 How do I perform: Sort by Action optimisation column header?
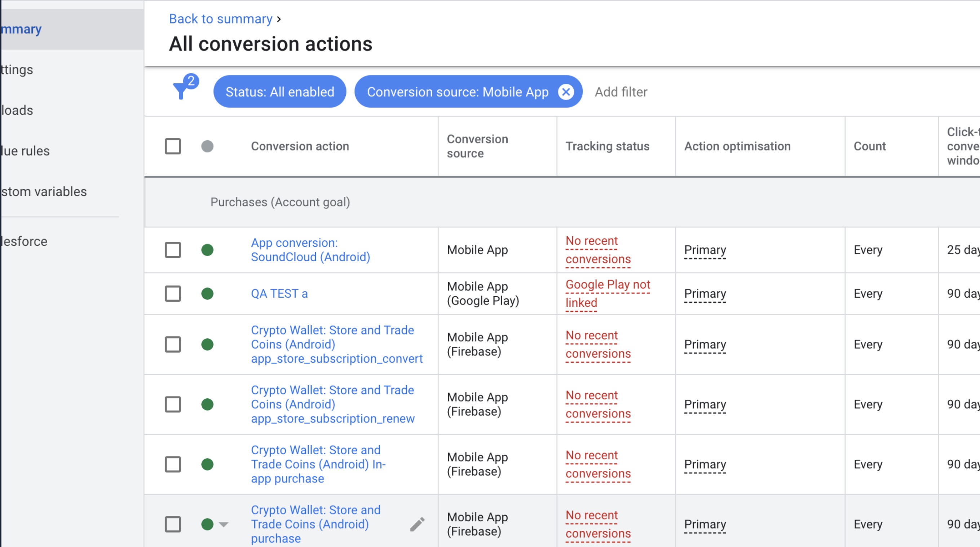[737, 146]
